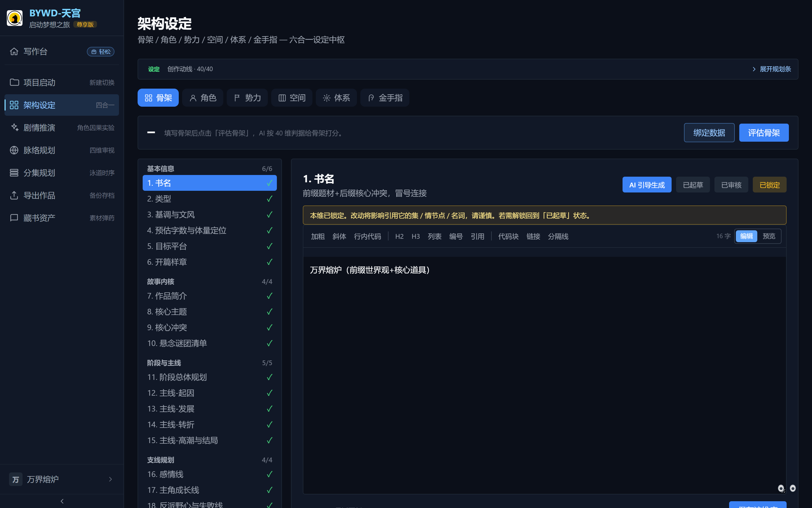Open 项目启动 folder icon in sidebar

tap(14, 82)
